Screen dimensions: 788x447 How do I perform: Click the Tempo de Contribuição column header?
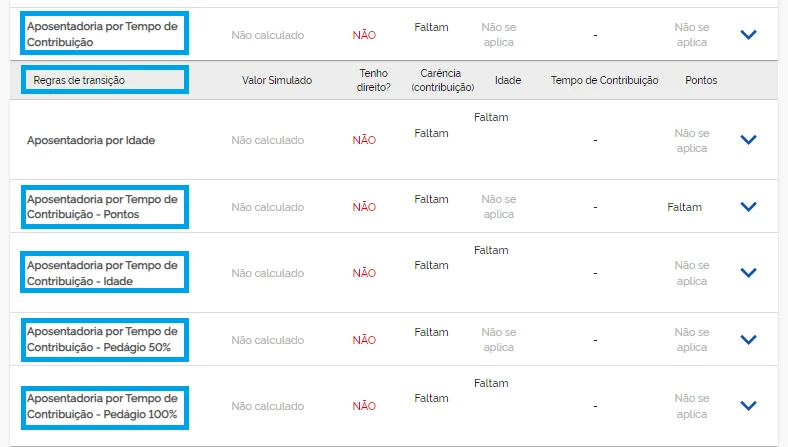point(604,80)
